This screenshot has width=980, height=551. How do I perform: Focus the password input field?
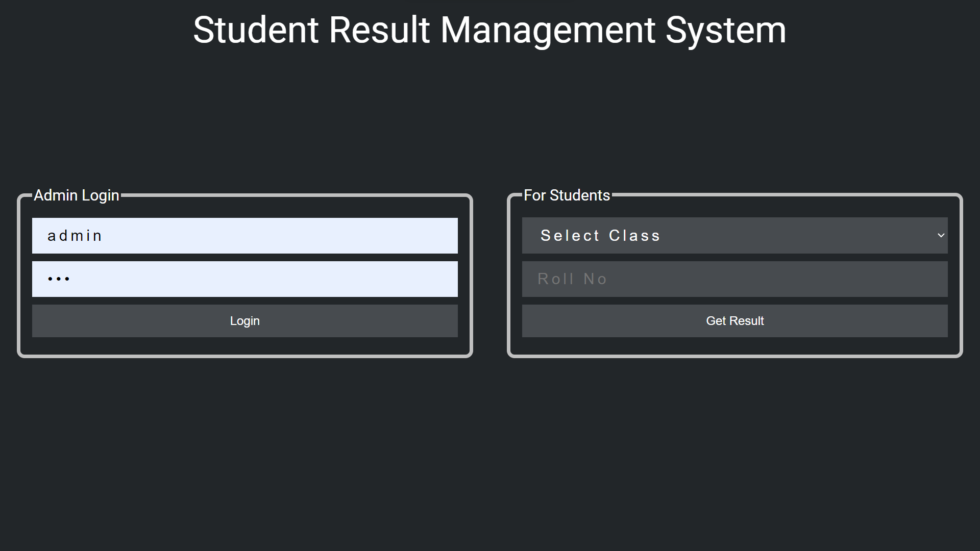[x=244, y=279]
